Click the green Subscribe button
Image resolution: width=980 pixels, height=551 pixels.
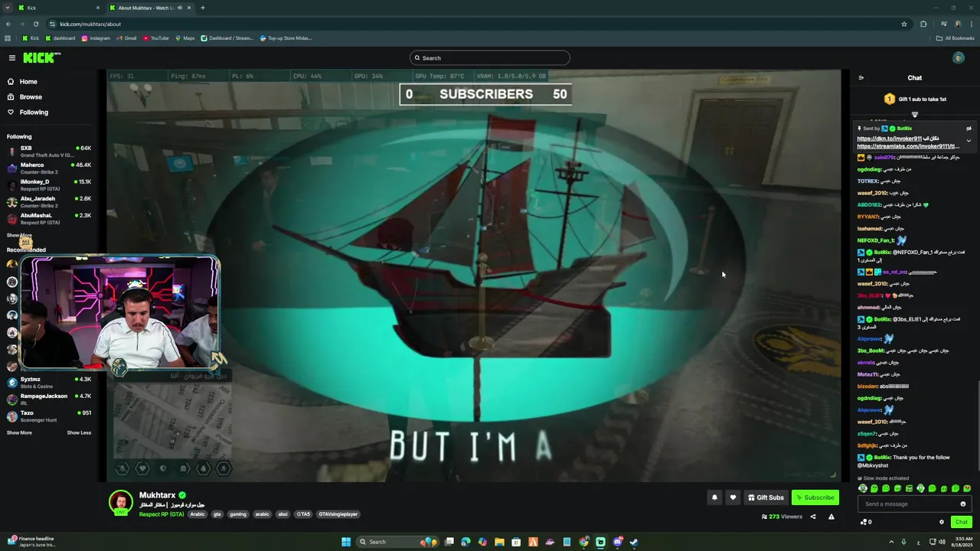click(815, 497)
